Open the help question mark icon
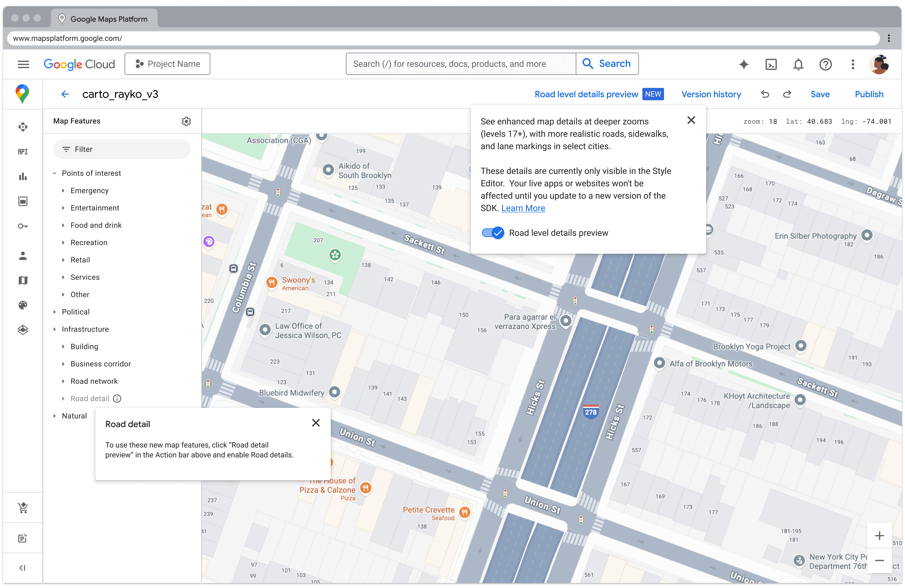The width and height of the screenshot is (905, 588). pos(826,64)
